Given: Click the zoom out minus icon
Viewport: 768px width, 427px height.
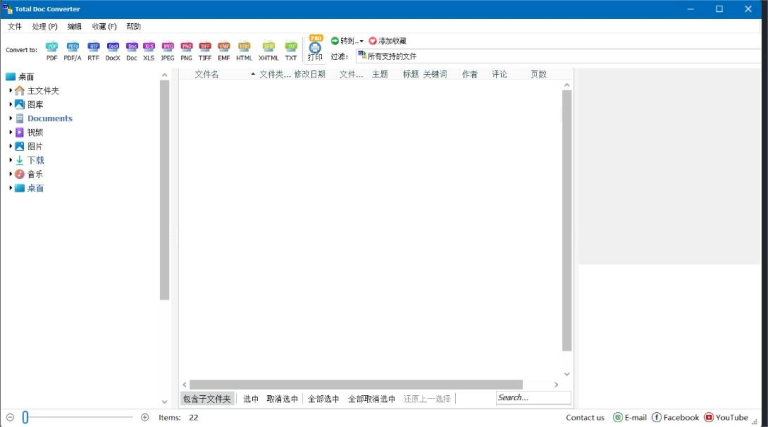Looking at the screenshot, I should click(x=10, y=417).
